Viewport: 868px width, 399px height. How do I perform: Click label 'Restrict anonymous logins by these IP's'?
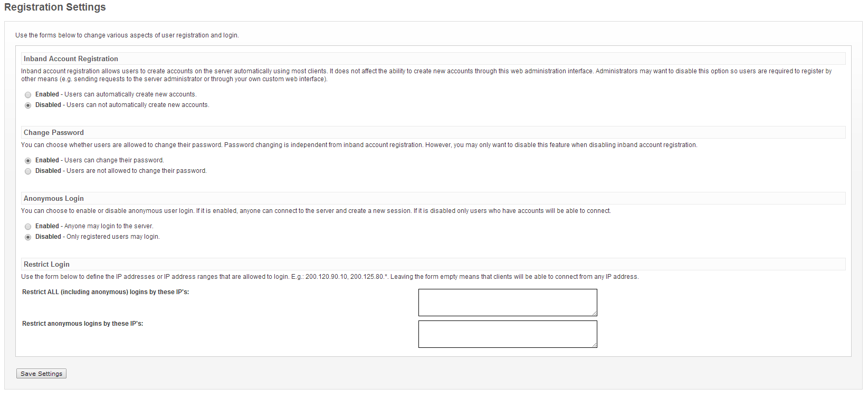[82, 324]
